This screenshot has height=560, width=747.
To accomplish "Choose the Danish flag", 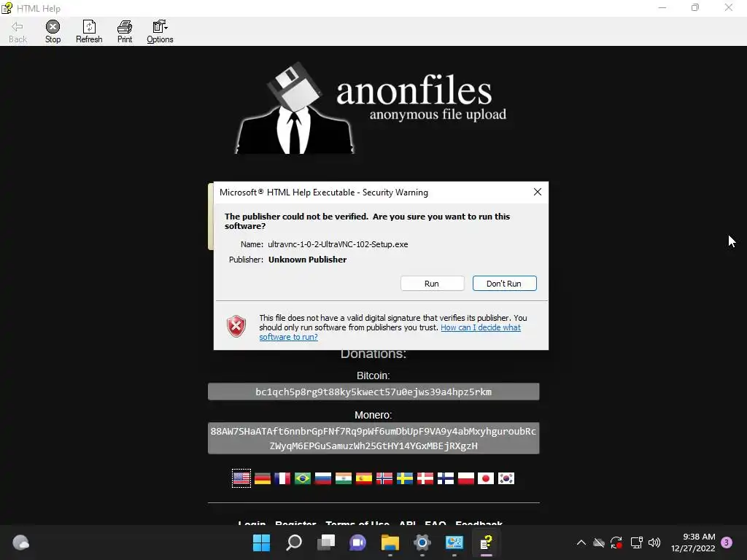I will coord(425,478).
